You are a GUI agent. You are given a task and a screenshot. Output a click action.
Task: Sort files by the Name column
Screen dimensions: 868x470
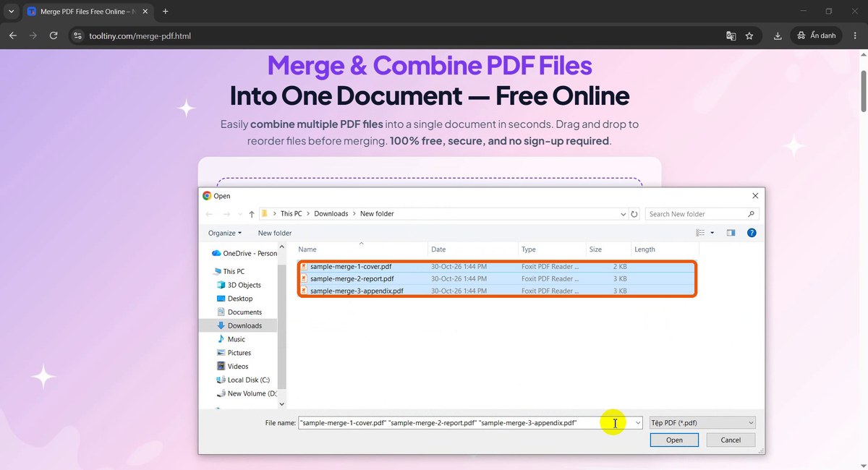pos(361,249)
